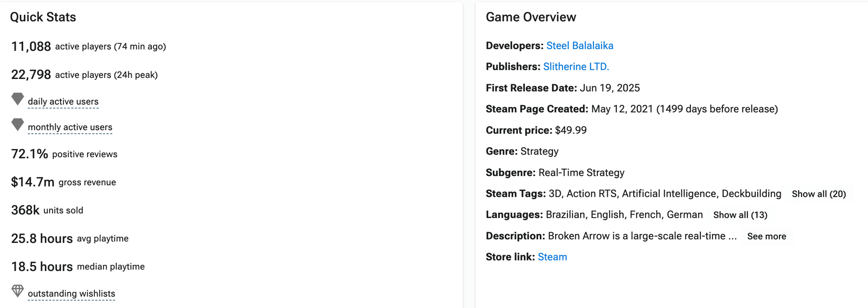Click the 18.5 hours median playtime value
The height and width of the screenshot is (308, 868).
click(42, 266)
